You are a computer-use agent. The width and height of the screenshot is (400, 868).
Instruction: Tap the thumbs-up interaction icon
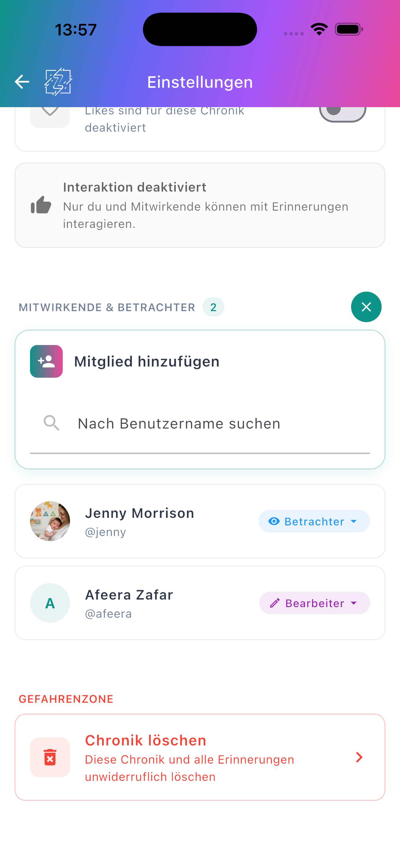41,205
